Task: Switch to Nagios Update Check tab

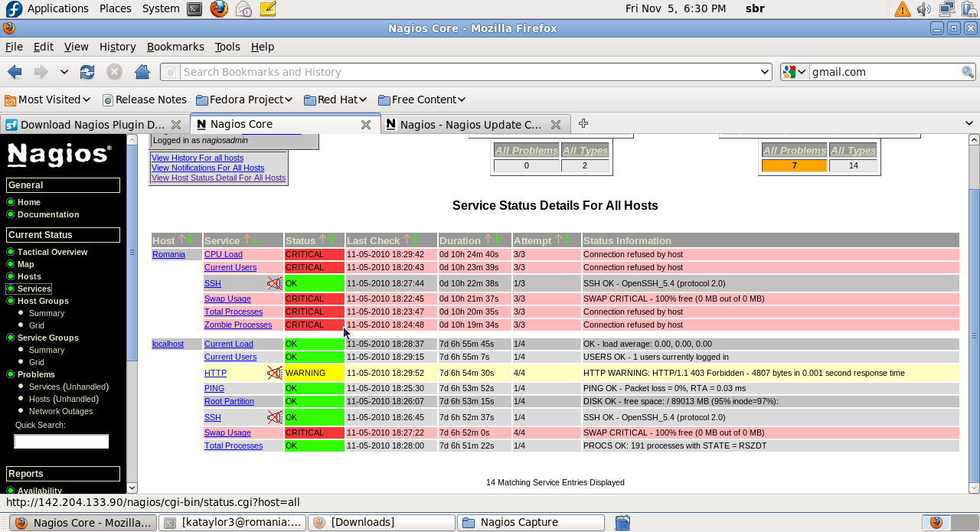Action: point(471,125)
